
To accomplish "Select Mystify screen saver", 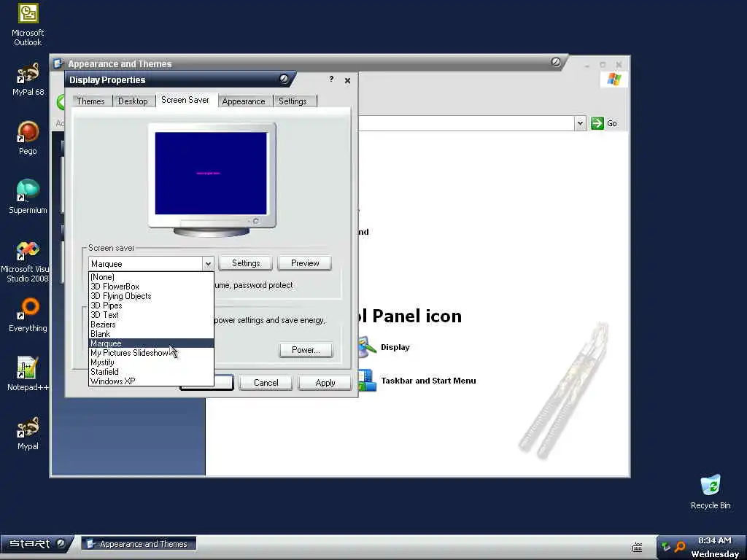I will pyautogui.click(x=151, y=362).
